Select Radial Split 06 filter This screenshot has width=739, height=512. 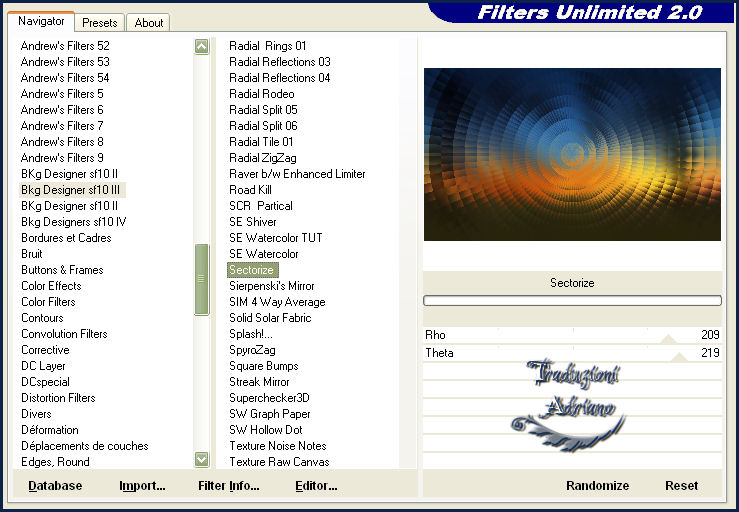[x=263, y=126]
